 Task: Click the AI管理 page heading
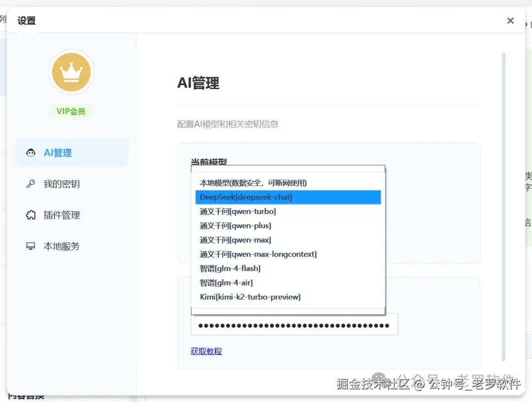198,83
